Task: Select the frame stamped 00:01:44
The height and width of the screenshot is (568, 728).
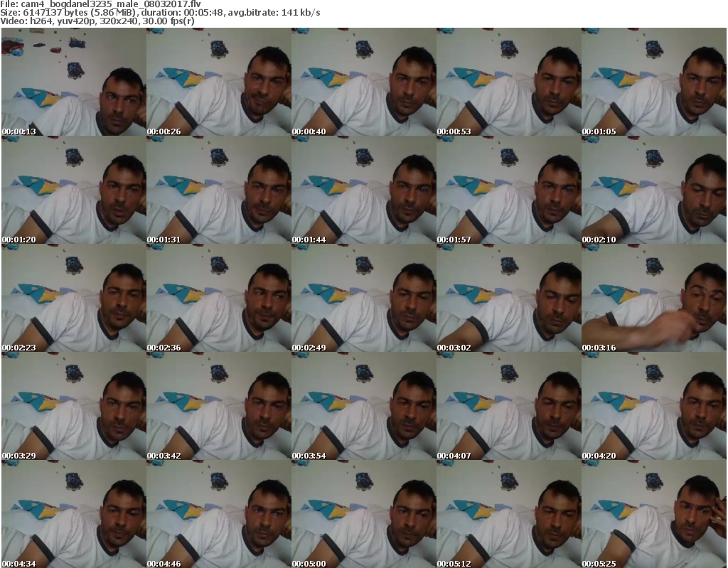Action: [363, 190]
